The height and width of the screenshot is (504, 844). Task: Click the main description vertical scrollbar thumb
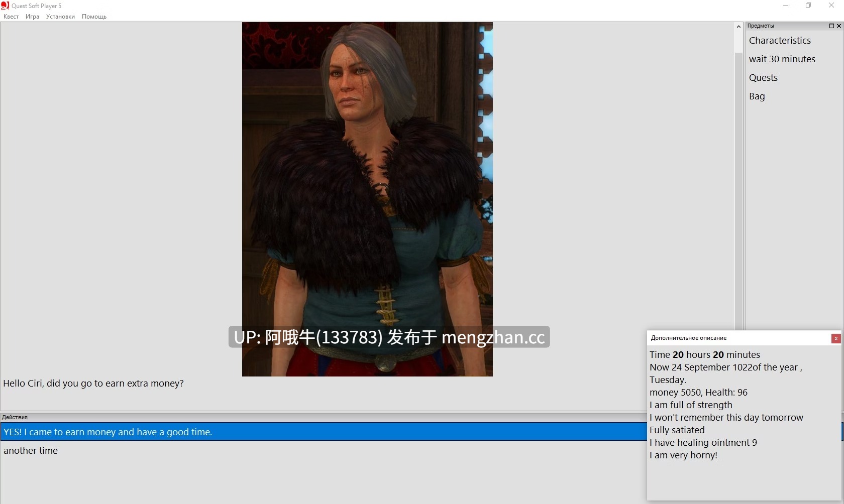[x=738, y=42]
